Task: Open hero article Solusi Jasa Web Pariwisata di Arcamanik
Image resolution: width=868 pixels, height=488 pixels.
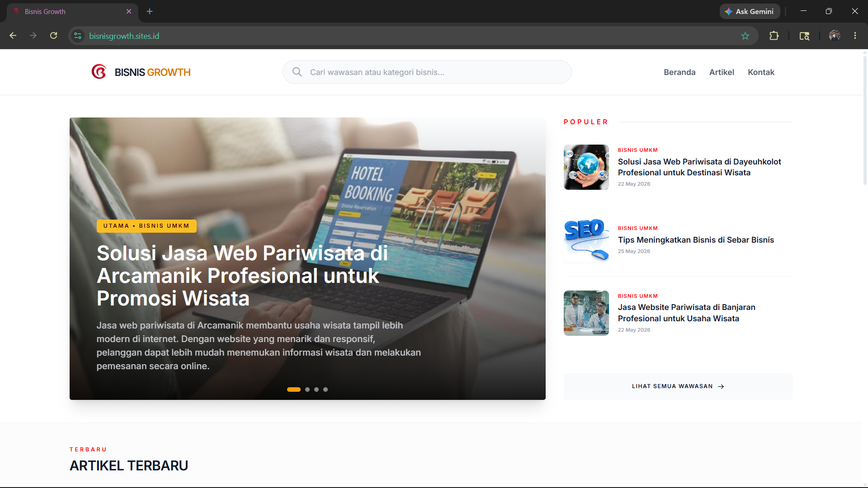Action: 242,276
